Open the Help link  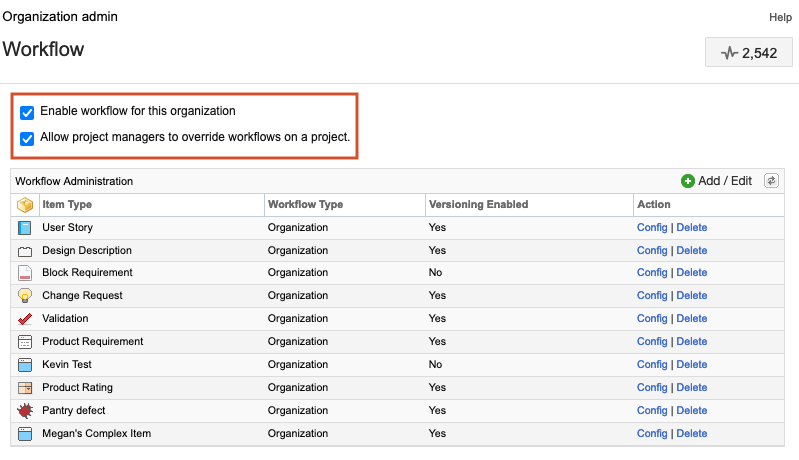780,17
